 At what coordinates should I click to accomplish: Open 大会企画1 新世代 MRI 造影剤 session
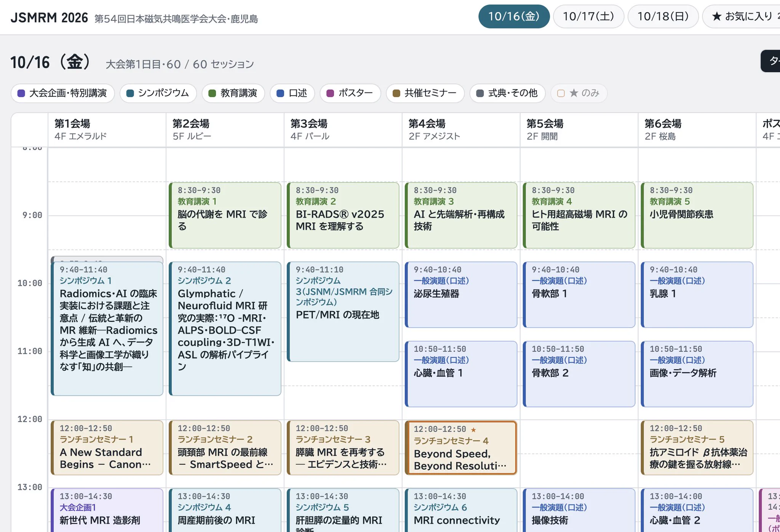point(107,510)
